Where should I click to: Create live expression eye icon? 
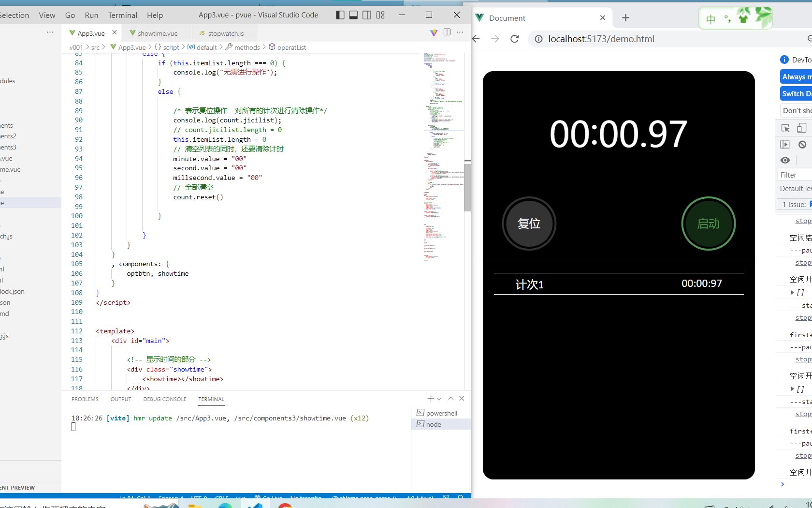785,160
